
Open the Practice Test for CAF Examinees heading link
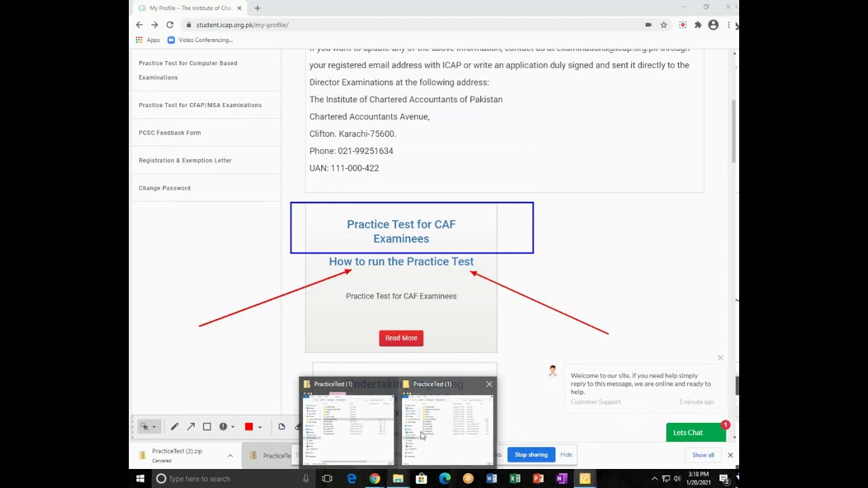coord(401,231)
